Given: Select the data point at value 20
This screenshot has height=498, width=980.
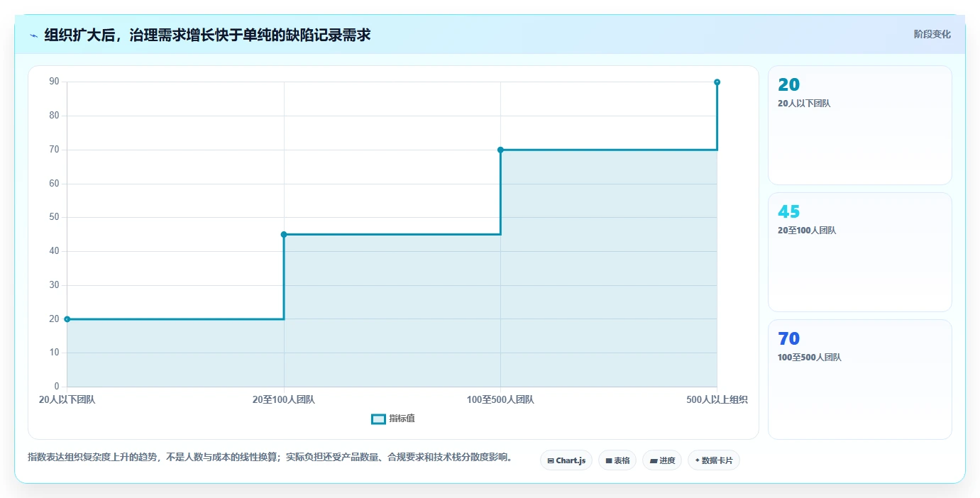Looking at the screenshot, I should [x=67, y=319].
